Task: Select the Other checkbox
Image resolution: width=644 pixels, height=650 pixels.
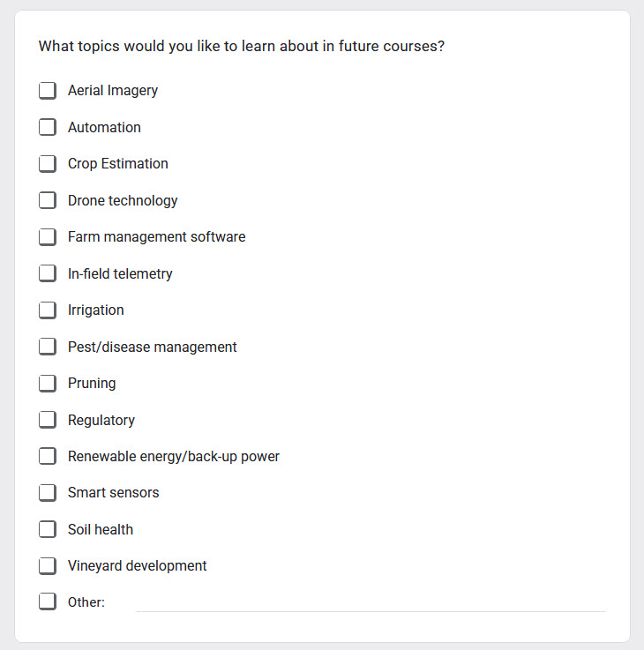Action: 48,601
